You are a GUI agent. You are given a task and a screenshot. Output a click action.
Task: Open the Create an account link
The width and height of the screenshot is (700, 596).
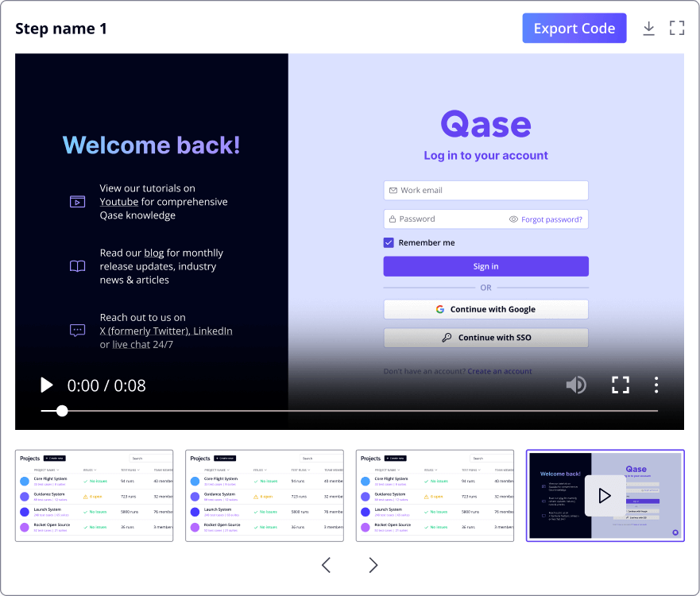pos(500,371)
